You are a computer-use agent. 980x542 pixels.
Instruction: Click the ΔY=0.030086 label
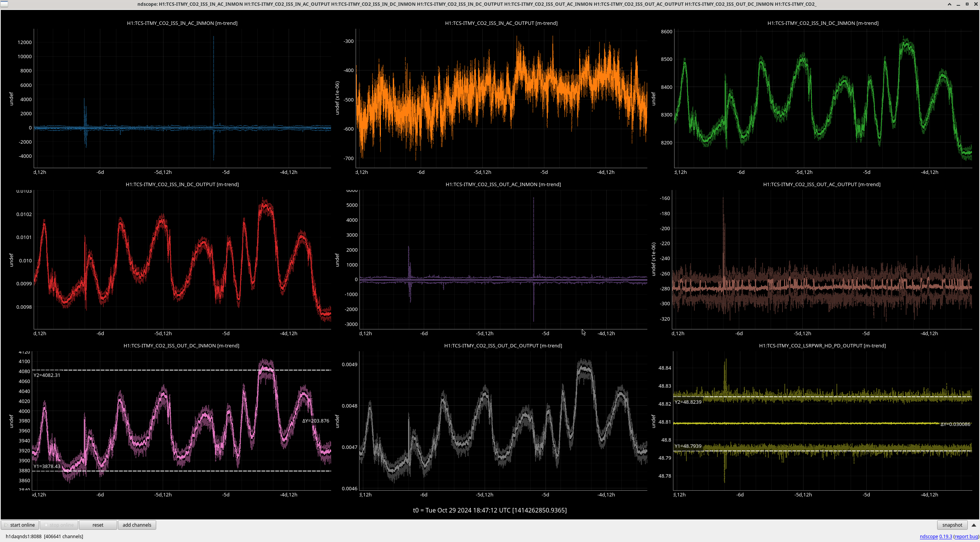pos(955,424)
